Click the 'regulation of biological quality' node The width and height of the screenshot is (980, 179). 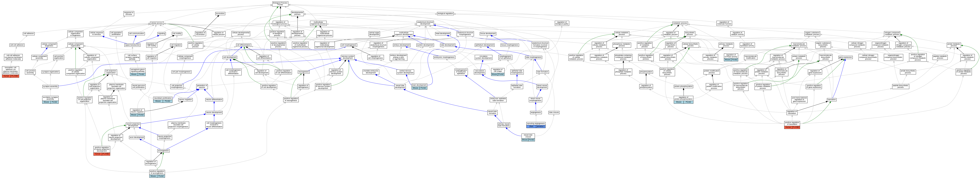(x=562, y=23)
